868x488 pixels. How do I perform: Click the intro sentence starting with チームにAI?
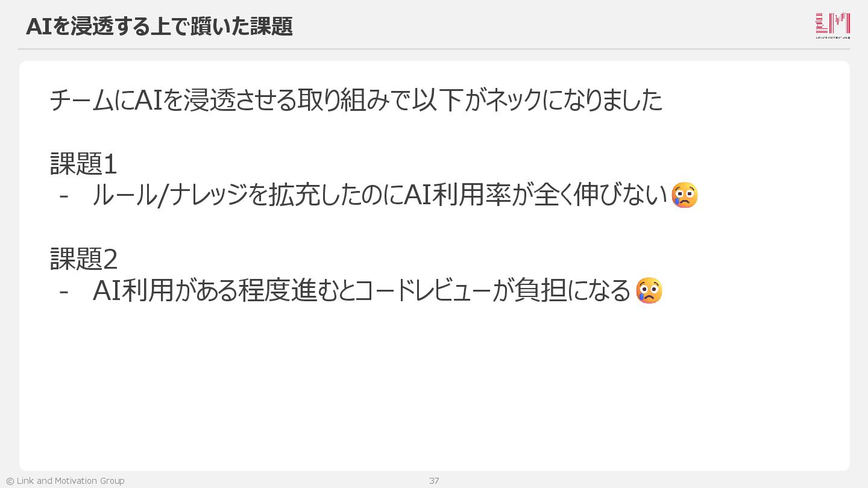pos(356,100)
